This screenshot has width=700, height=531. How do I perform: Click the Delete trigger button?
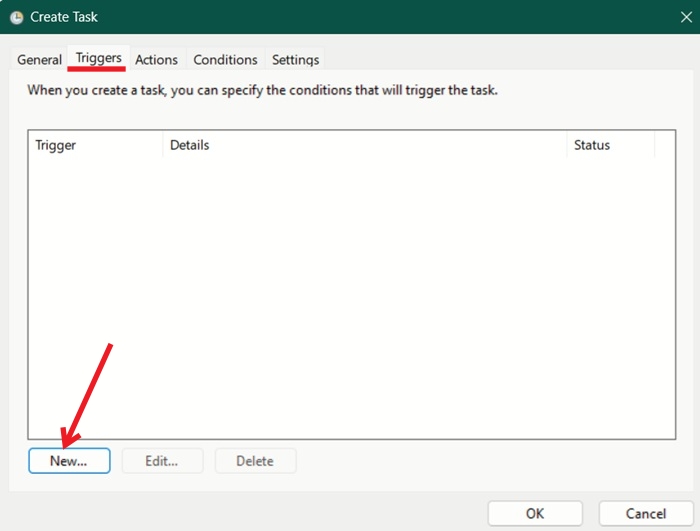point(255,460)
